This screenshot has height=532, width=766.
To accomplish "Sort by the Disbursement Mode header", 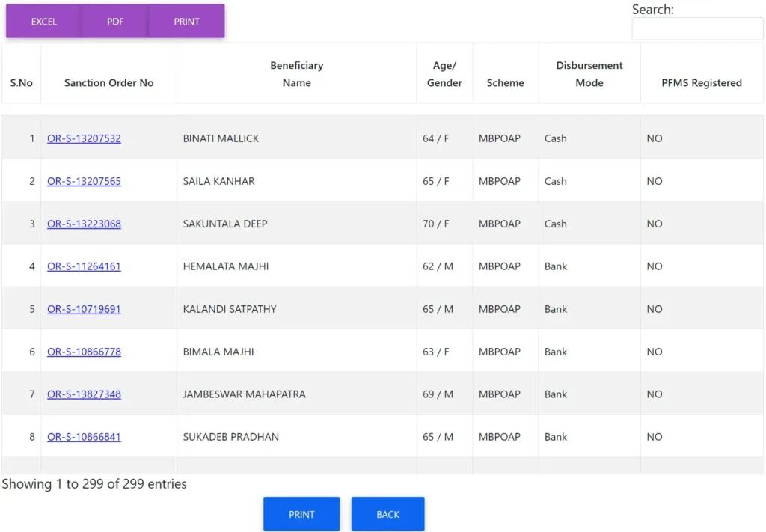I will point(589,74).
